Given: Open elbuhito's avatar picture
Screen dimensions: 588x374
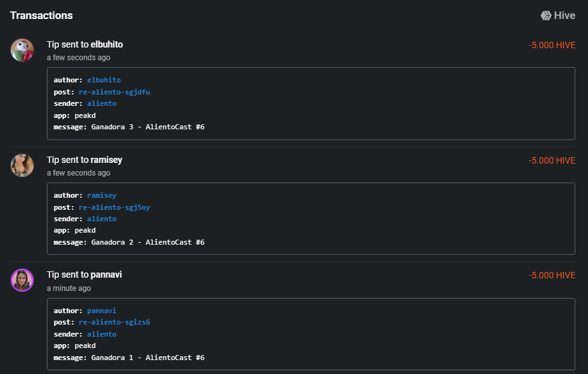Looking at the screenshot, I should 22,50.
